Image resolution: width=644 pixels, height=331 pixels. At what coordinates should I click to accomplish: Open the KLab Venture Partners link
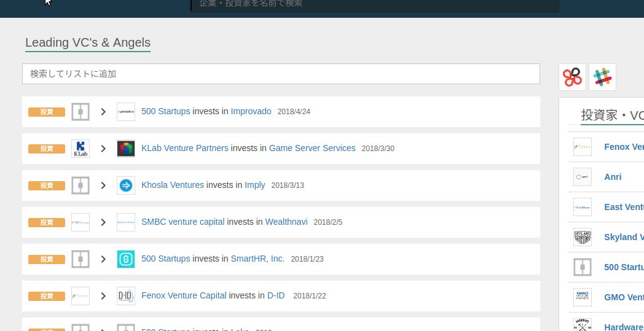tap(185, 148)
